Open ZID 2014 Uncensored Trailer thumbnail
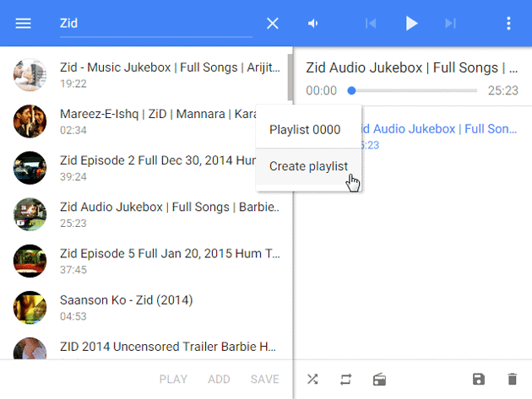The height and width of the screenshot is (399, 532). [30, 348]
